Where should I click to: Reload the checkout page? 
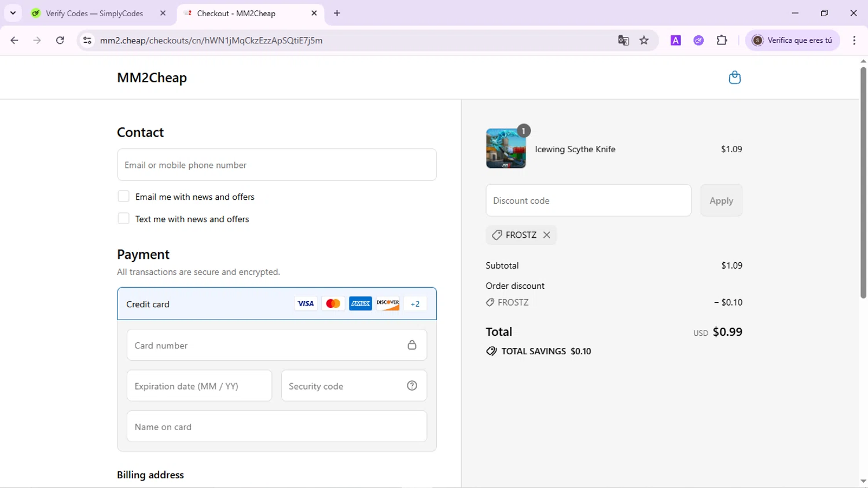tap(60, 41)
